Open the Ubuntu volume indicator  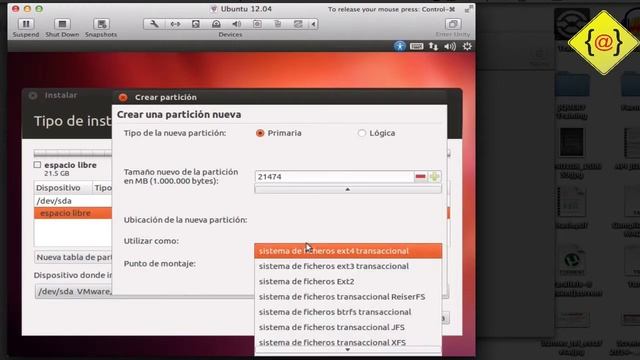pos(450,46)
